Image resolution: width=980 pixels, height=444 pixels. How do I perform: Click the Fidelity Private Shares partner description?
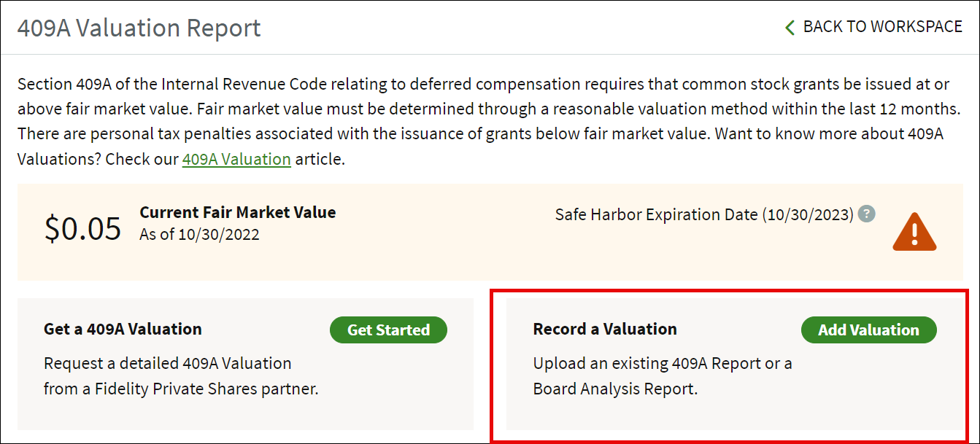pyautogui.click(x=181, y=376)
